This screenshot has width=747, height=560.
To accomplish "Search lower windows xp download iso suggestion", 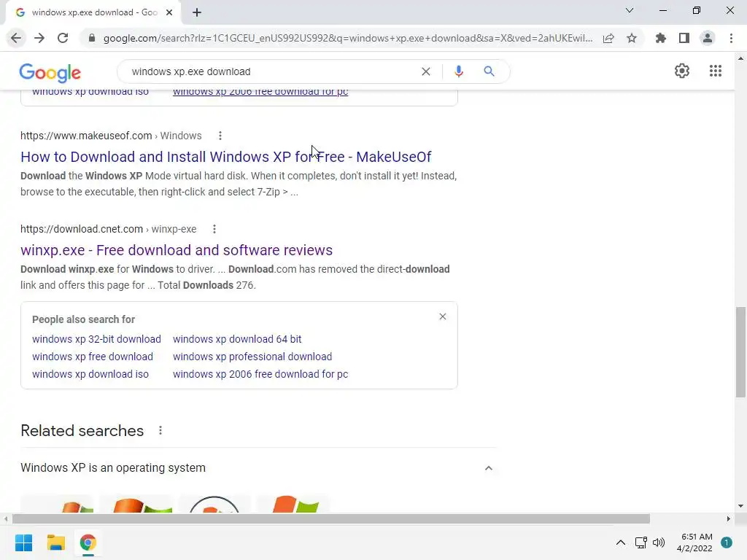I will point(90,374).
